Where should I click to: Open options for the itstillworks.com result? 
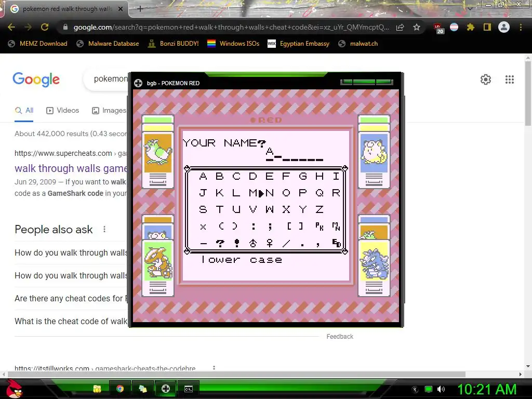coord(214,368)
